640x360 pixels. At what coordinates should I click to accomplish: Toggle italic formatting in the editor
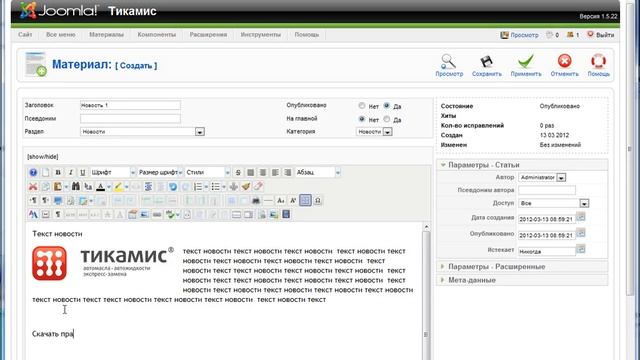pyautogui.click(x=71, y=172)
